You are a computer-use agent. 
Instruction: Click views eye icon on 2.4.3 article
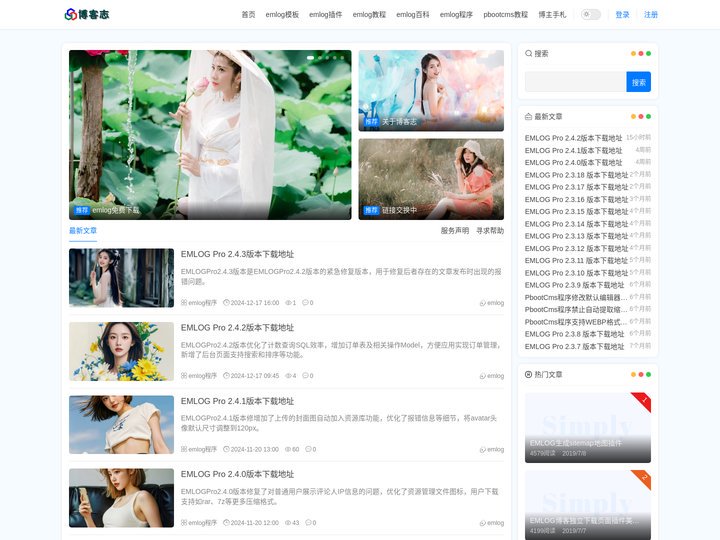click(x=288, y=303)
